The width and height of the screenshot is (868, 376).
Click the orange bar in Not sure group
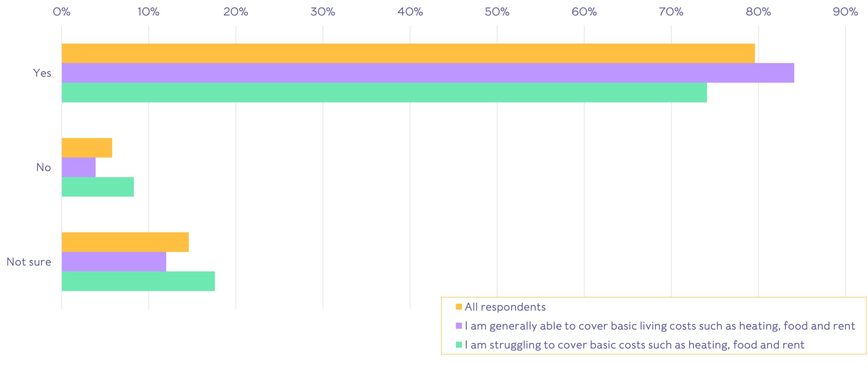[x=125, y=242]
